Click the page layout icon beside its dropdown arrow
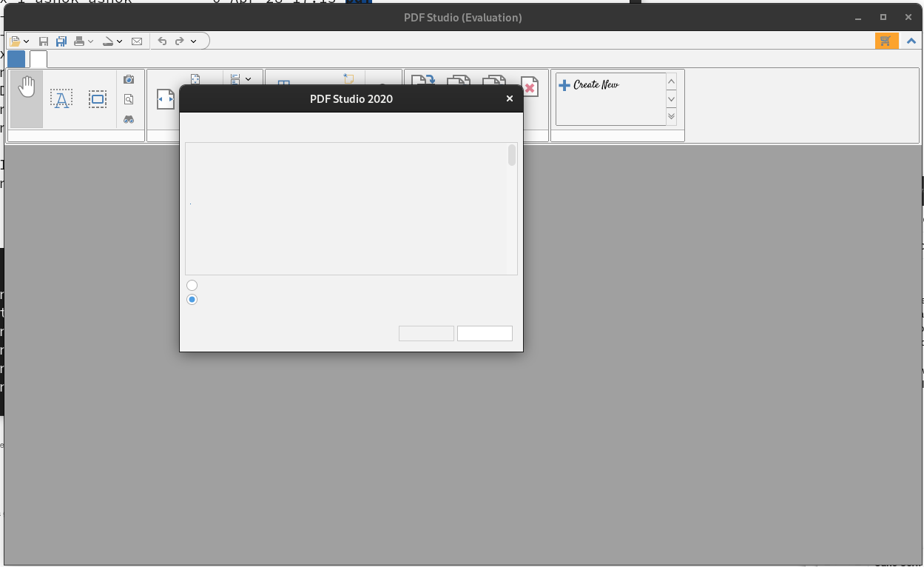Viewport: 924px width, 567px height. pyautogui.click(x=235, y=78)
